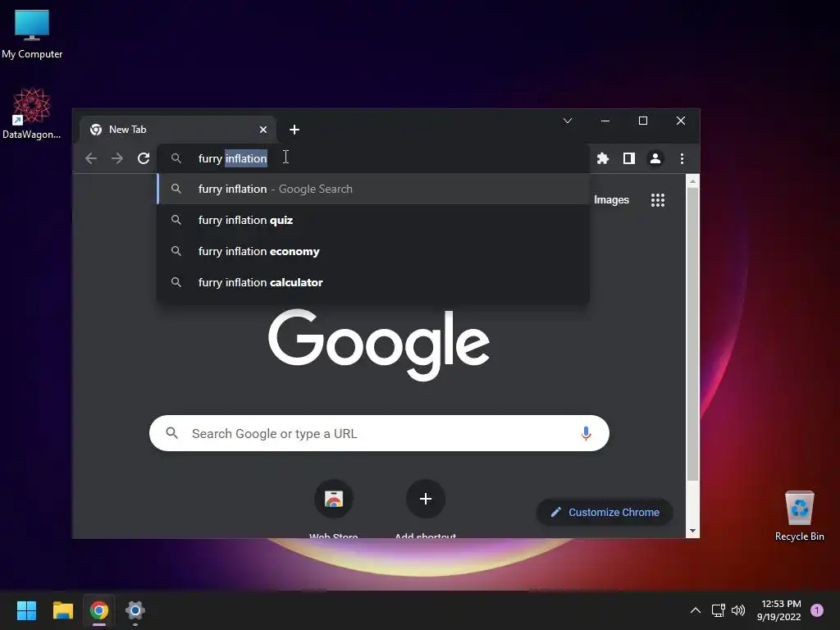
Task: Open the clock showing 12:53 PM
Action: (x=779, y=610)
